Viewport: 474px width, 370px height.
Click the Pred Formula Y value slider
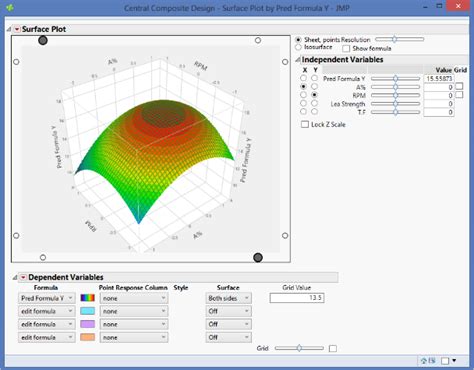pyautogui.click(x=395, y=79)
